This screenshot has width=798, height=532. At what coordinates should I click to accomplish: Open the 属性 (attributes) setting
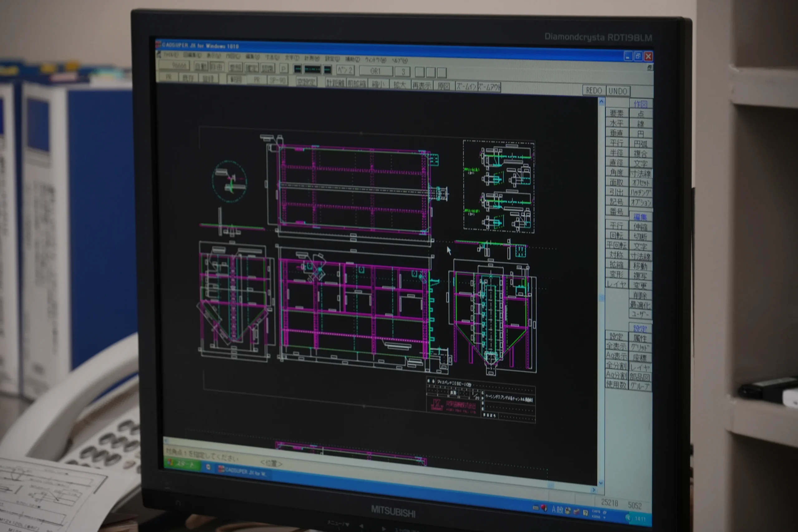(641, 338)
